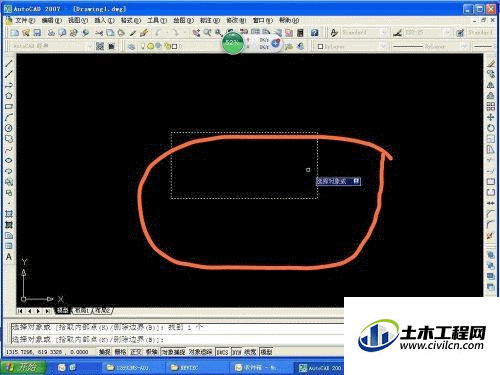Click the Save icon in standard toolbar
Image resolution: width=500 pixels, height=375 pixels.
pos(37,33)
